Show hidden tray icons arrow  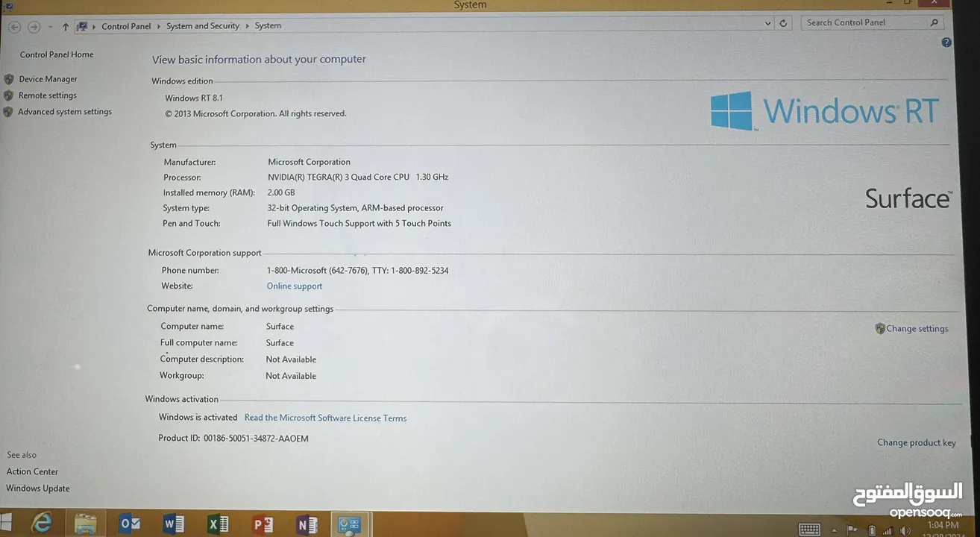pos(835,531)
